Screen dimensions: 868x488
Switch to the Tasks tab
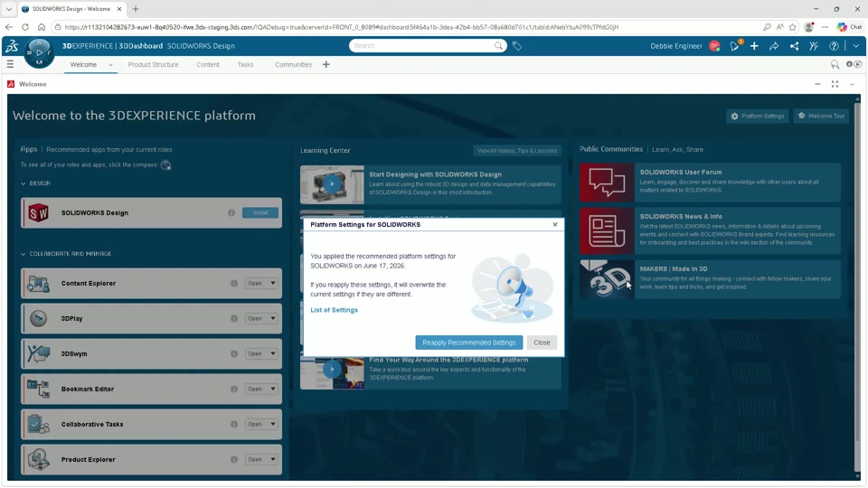click(245, 65)
